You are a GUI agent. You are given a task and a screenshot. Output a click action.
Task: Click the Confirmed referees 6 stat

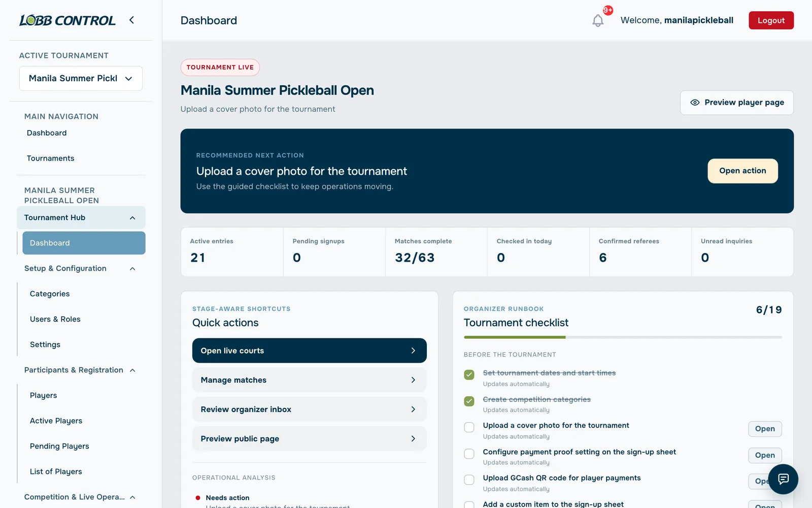pyautogui.click(x=640, y=252)
